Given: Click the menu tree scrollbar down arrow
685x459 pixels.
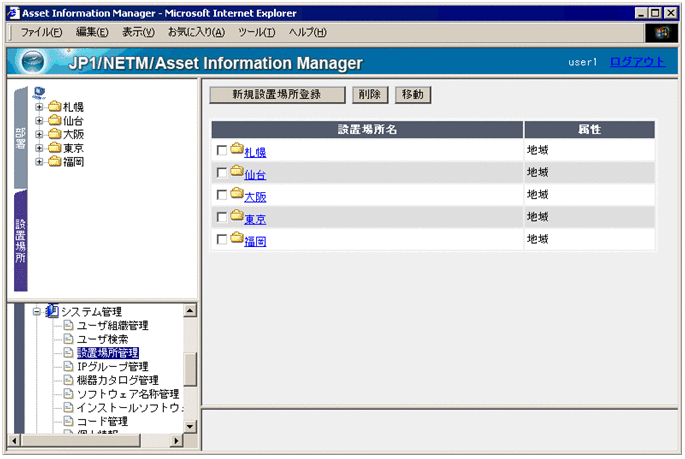Looking at the screenshot, I should [191, 425].
